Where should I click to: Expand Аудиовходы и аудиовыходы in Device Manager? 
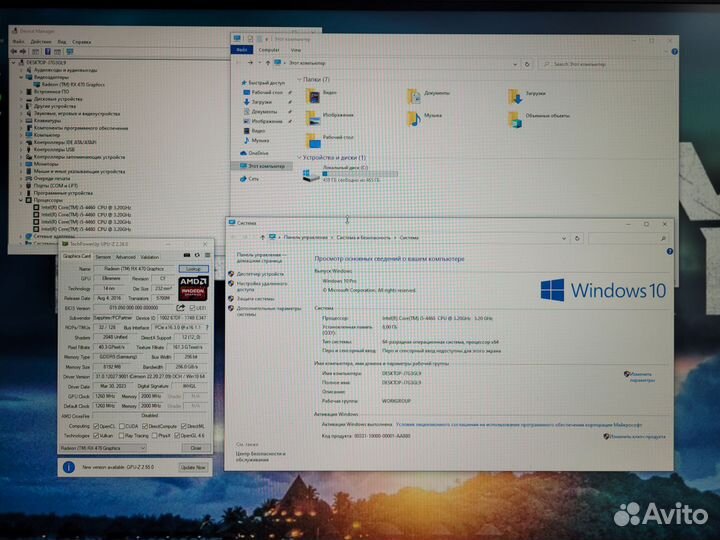(x=21, y=70)
